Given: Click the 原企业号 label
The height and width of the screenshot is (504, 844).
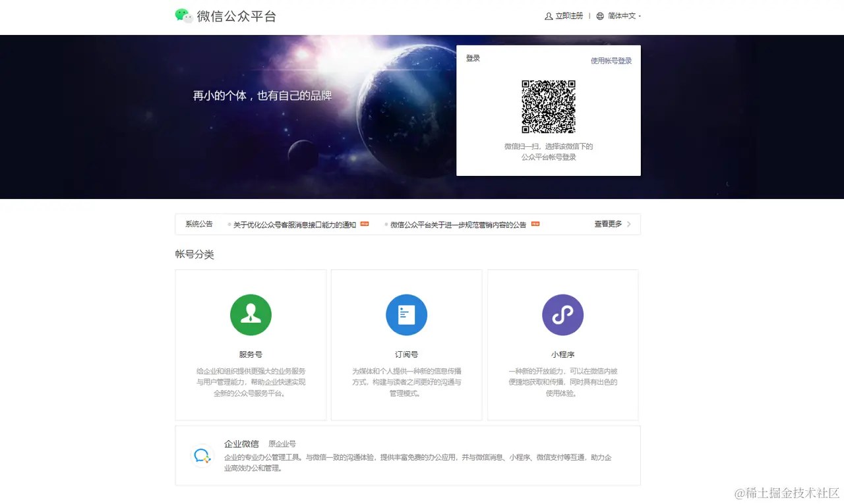Looking at the screenshot, I should click(282, 444).
